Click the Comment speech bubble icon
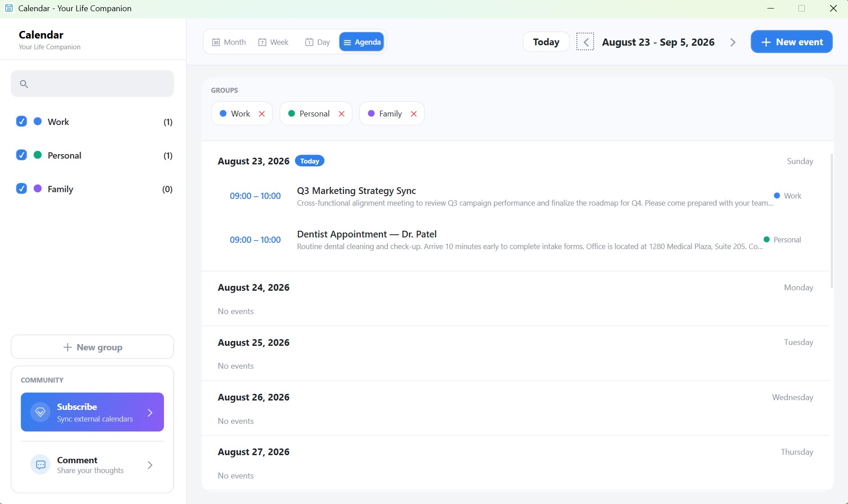This screenshot has height=504, width=848. click(x=40, y=465)
